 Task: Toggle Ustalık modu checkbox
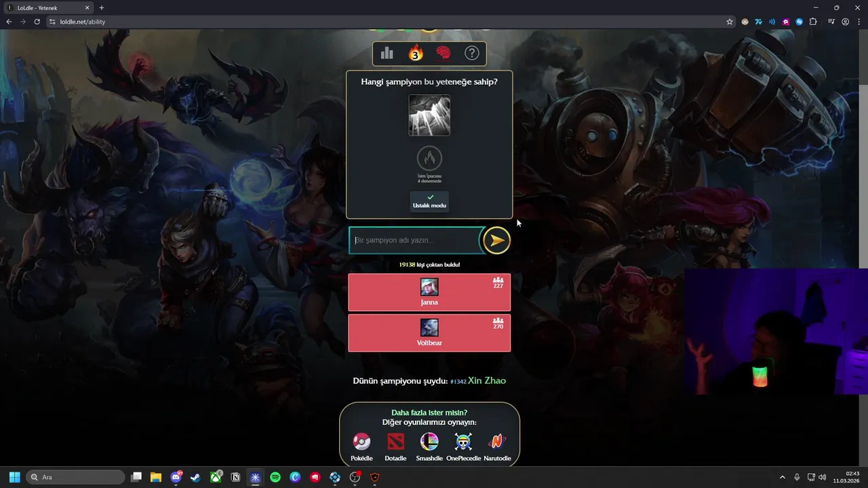coord(429,201)
